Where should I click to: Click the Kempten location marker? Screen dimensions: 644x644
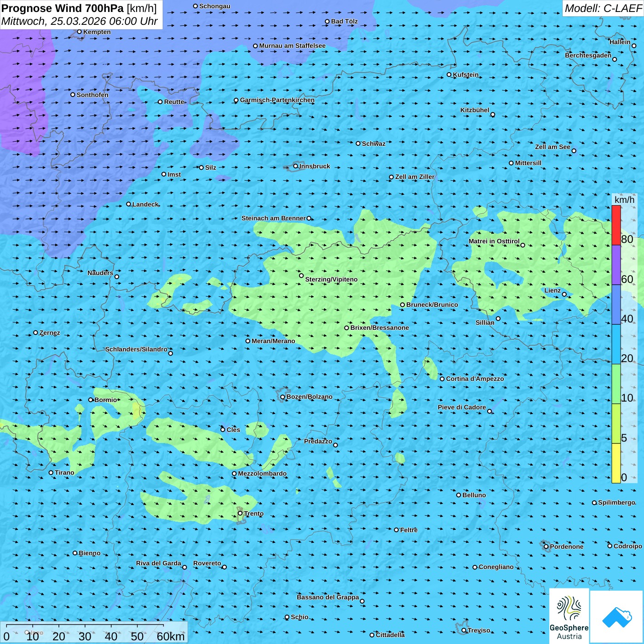click(79, 32)
